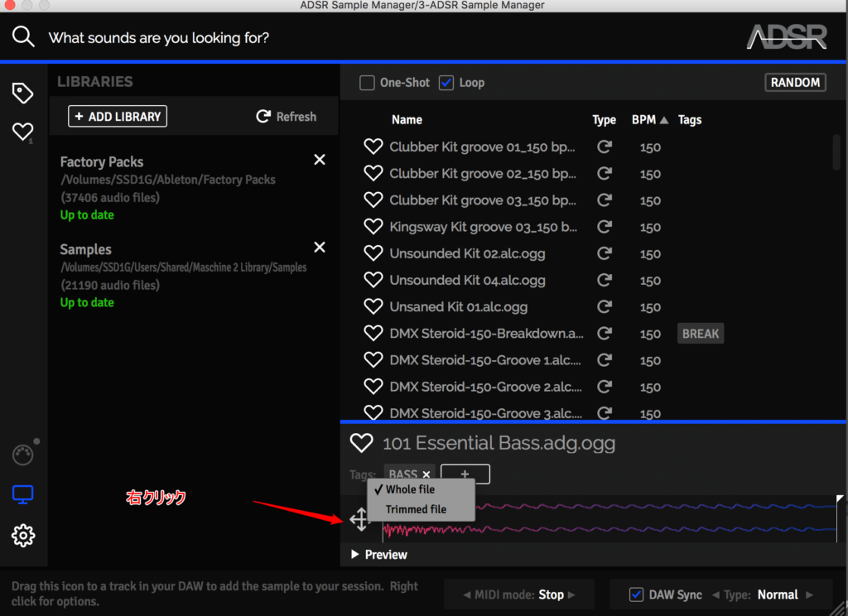Click the MIDI connector icon in sidebar

(x=23, y=455)
